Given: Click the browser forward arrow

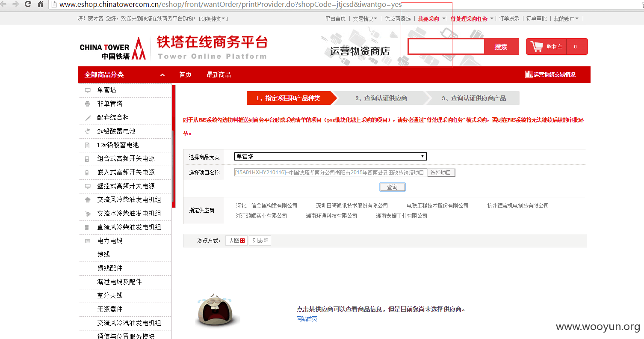Looking at the screenshot, I should coord(15,4).
